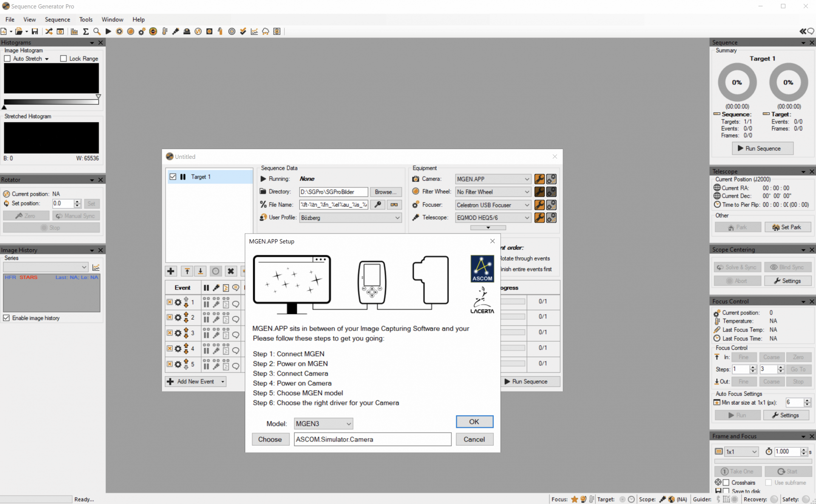Click the telescope icon in the main toolbar

(176, 31)
